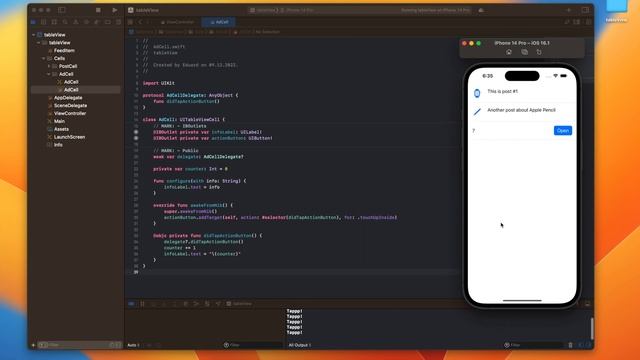Stop the running app with the stop button
640x360 pixels.
pyautogui.click(x=98, y=10)
